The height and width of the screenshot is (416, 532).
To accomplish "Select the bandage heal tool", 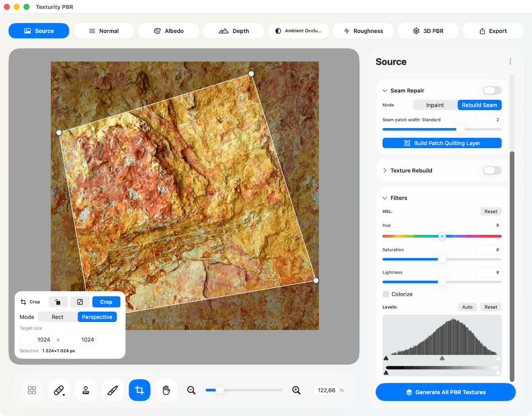I will pos(59,390).
